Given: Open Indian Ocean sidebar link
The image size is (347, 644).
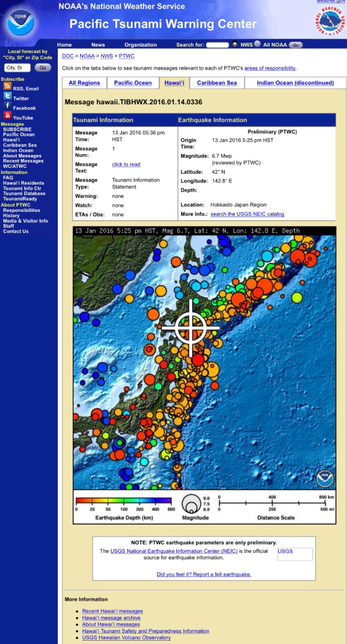Looking at the screenshot, I should pyautogui.click(x=18, y=150).
